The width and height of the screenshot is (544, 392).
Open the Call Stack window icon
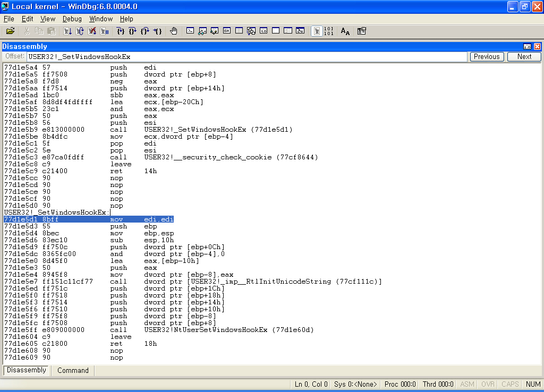click(x=251, y=31)
